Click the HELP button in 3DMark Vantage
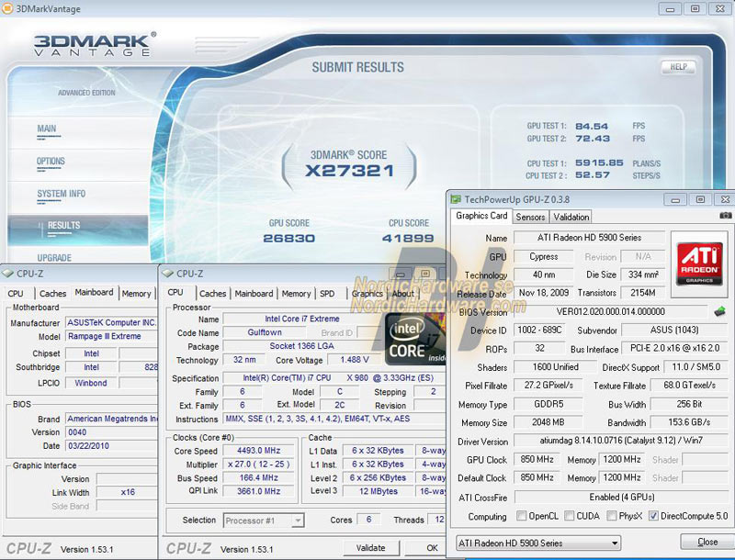Image resolution: width=735 pixels, height=560 pixels. [677, 67]
